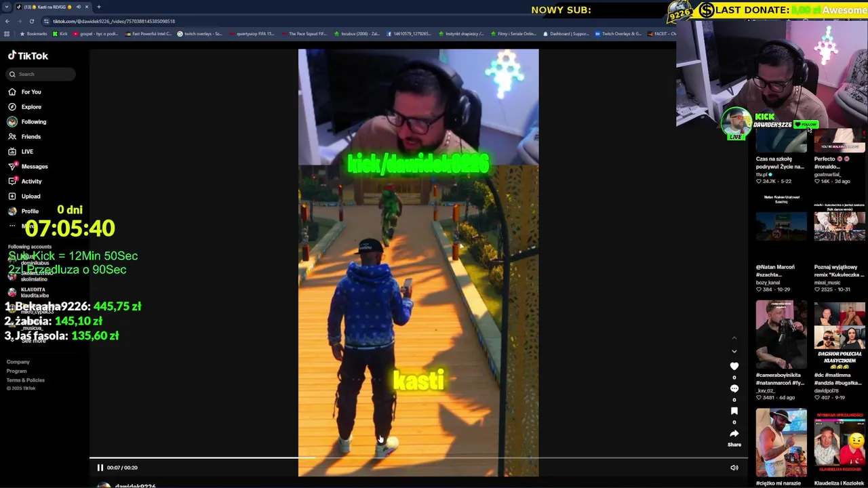Close the 'Kasti na REVGG' tab
Screen dimensions: 868x488
87,7
